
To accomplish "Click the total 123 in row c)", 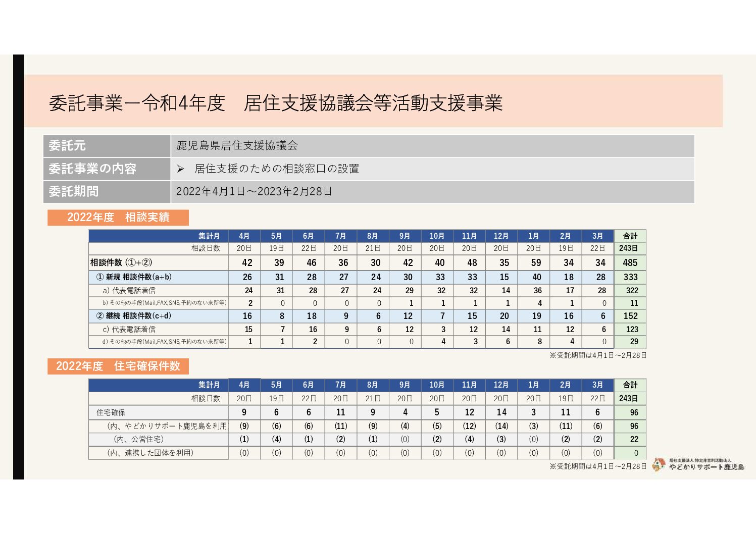I will point(632,329).
